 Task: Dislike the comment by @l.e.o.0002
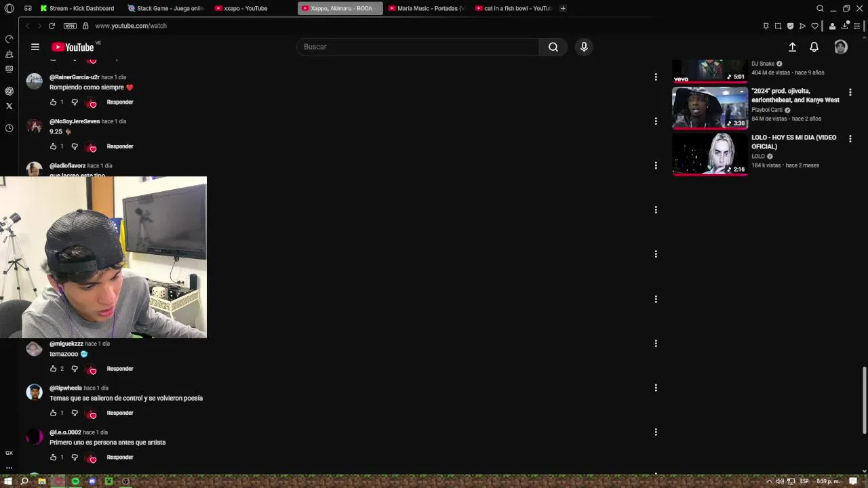coord(75,457)
